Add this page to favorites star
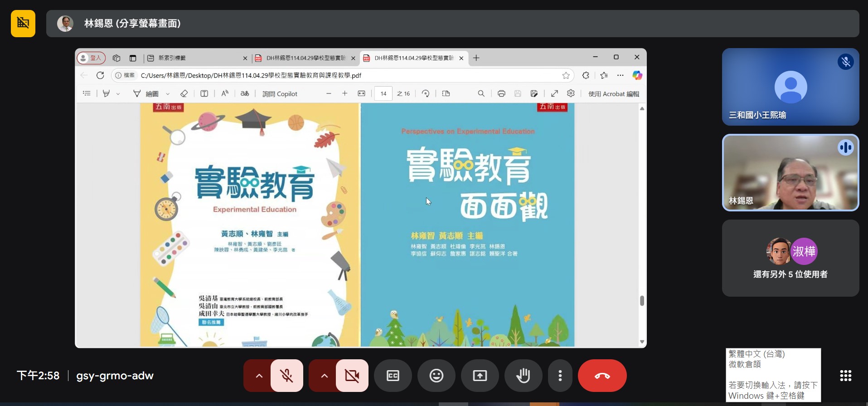The image size is (868, 406). pyautogui.click(x=566, y=75)
